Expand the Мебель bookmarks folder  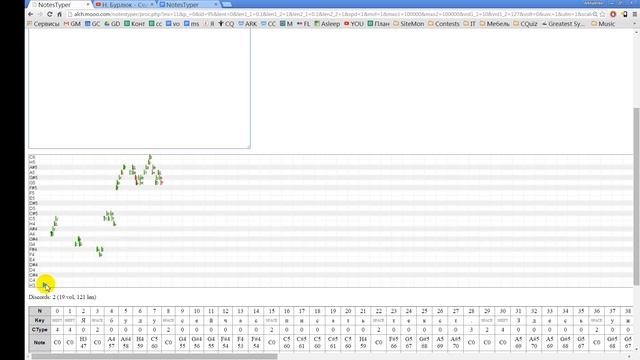click(495, 24)
